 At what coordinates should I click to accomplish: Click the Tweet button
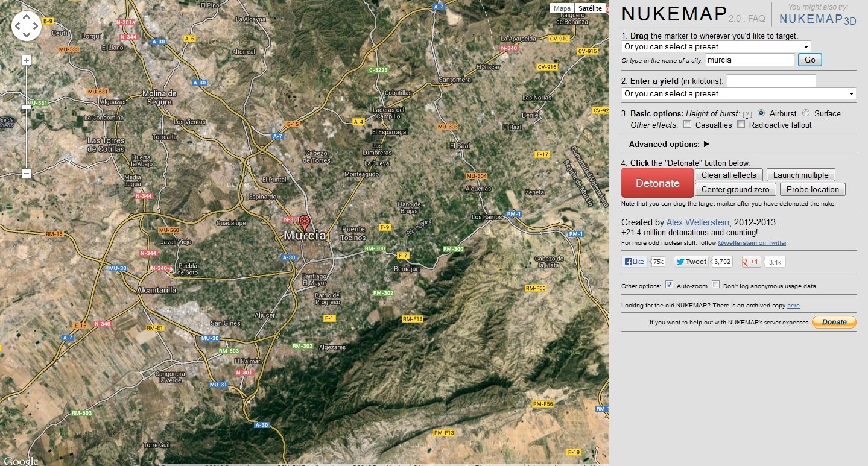pos(691,262)
